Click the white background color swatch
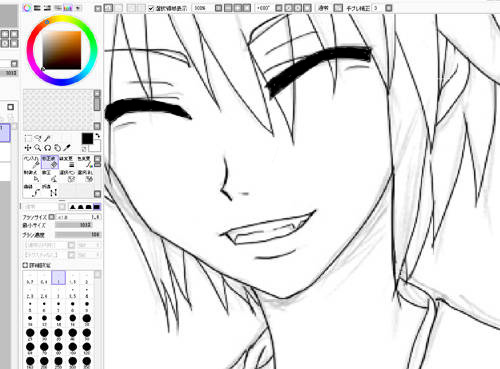 [96, 147]
